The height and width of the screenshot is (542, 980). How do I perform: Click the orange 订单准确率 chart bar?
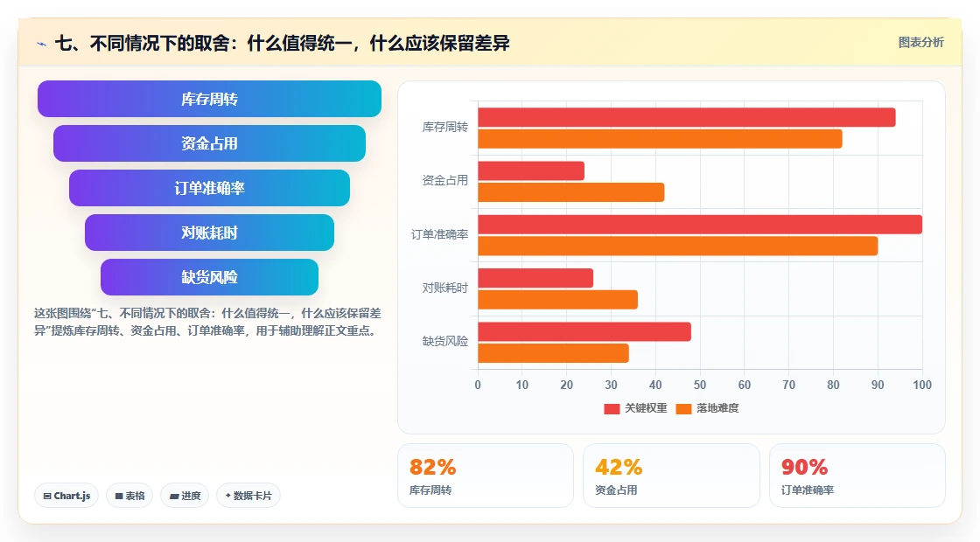click(678, 246)
